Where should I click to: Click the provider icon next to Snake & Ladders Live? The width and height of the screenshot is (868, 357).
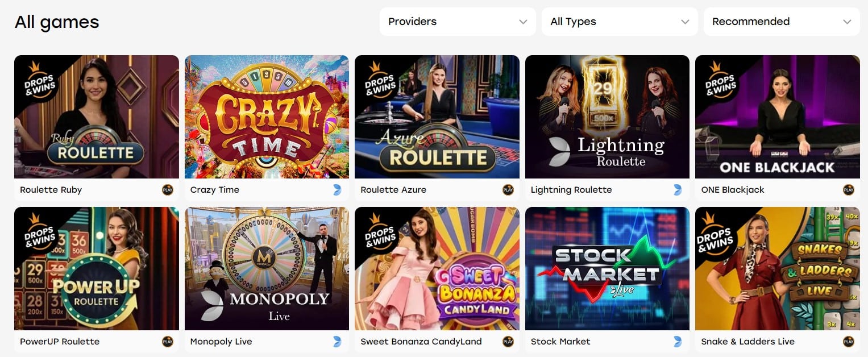tap(849, 342)
